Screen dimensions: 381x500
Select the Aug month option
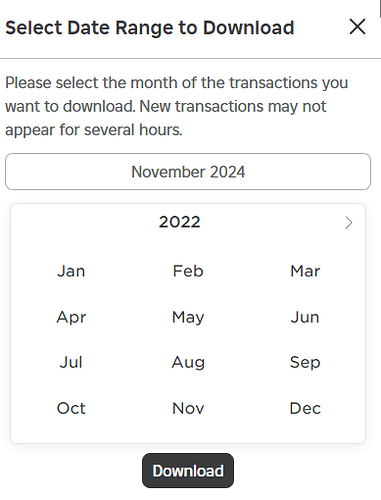tap(188, 362)
